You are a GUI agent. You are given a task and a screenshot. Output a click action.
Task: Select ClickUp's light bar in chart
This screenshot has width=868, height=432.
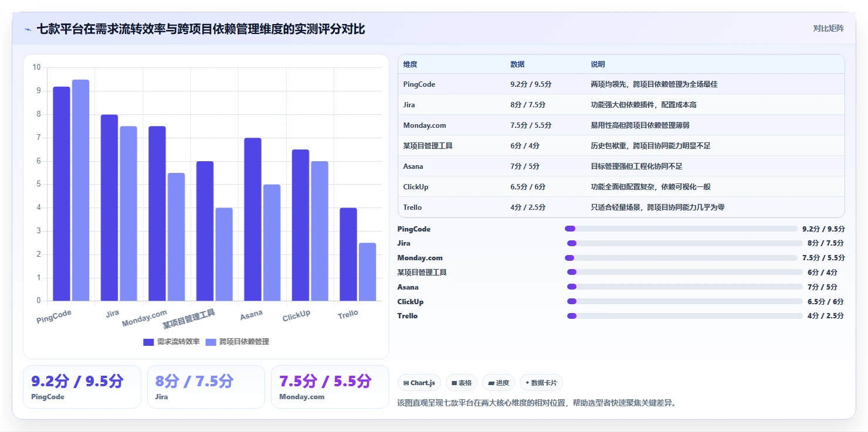tap(320, 232)
